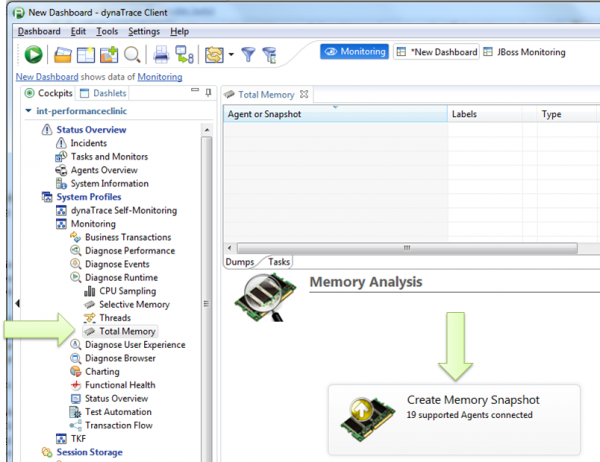Click the Print toolbar icon

161,54
